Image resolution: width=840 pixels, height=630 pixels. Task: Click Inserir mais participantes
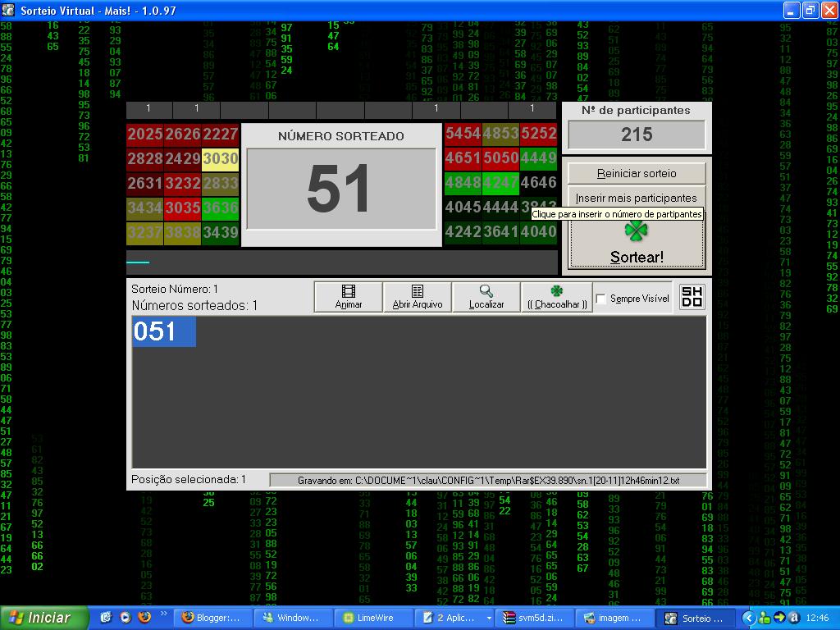coord(637,198)
